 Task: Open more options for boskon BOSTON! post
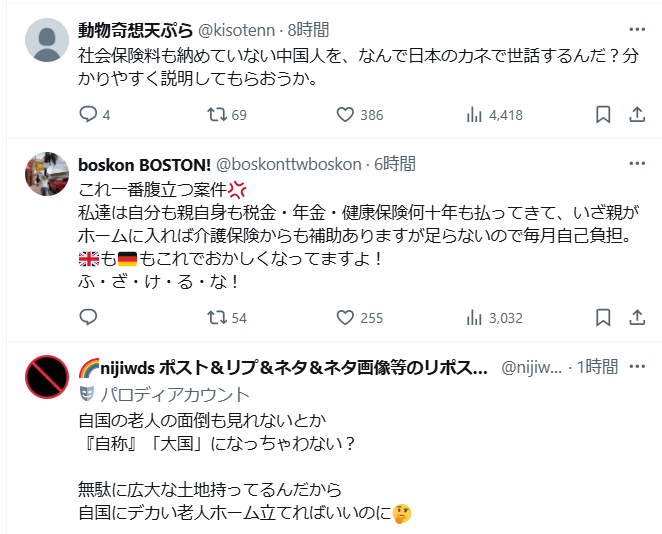(x=636, y=163)
